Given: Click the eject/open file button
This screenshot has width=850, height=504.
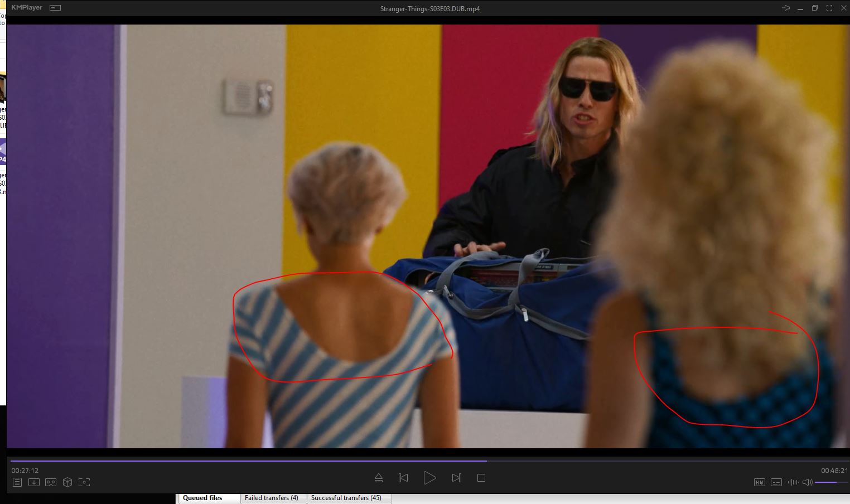Looking at the screenshot, I should (x=378, y=478).
